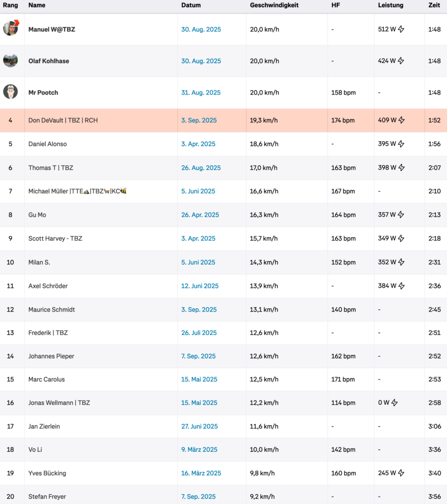
Task: Click bolt icon beside 398 W
Action: click(x=401, y=167)
